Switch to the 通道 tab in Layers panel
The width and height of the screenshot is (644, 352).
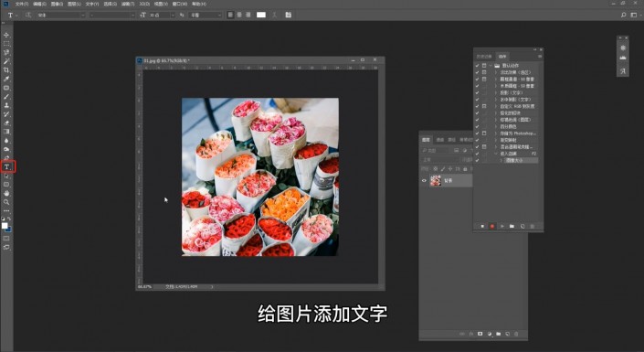click(440, 140)
